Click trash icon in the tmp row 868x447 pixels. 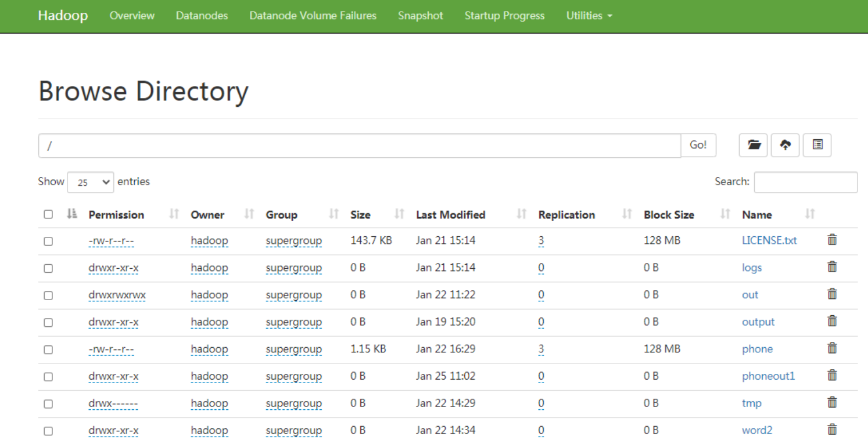coord(832,402)
